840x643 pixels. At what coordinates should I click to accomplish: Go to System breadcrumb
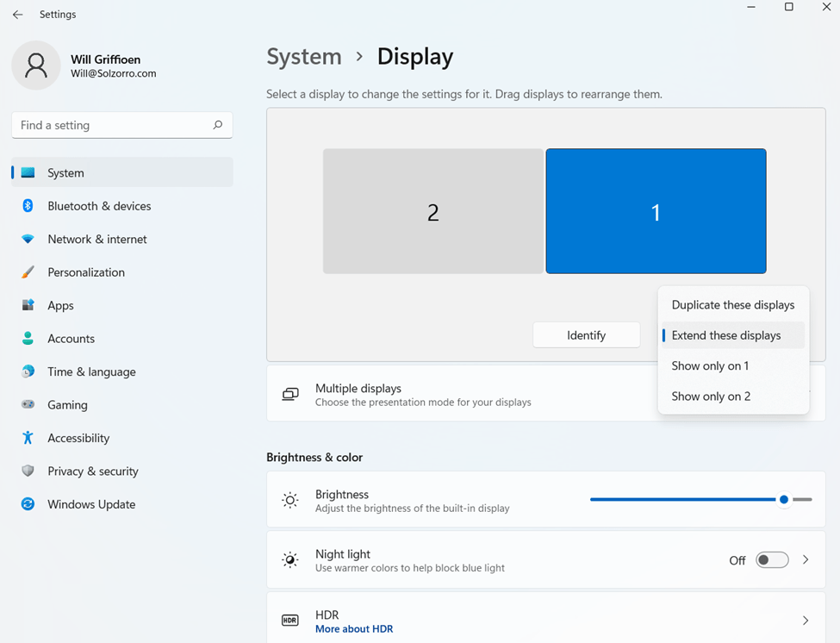(x=304, y=57)
